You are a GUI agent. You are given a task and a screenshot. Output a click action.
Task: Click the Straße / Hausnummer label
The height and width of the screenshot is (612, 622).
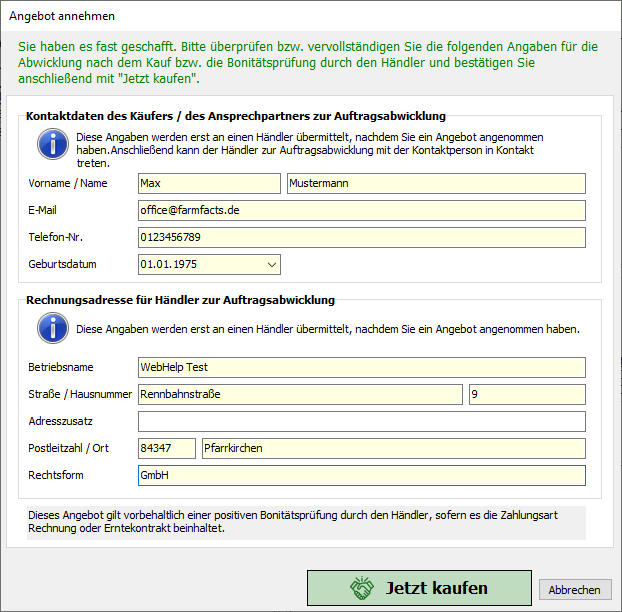click(80, 394)
